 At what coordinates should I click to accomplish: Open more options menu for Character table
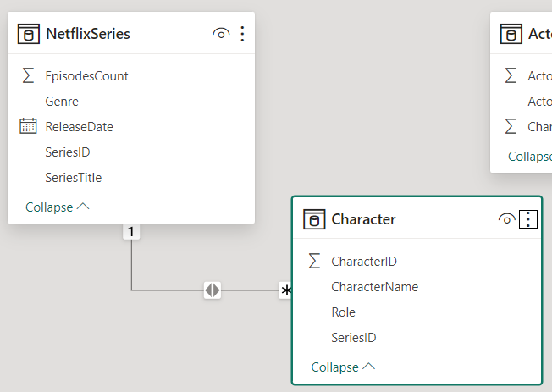coord(528,220)
